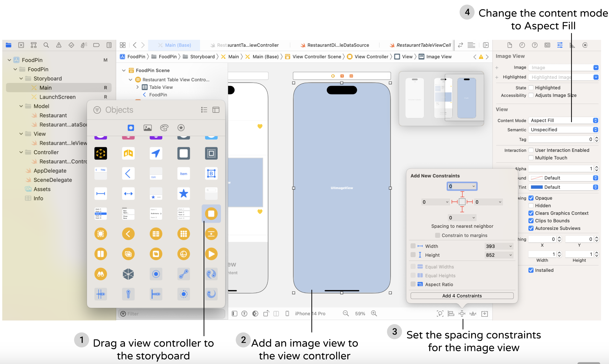The image size is (609, 364).
Task: Select the Connections inspector icon
Action: (x=585, y=45)
